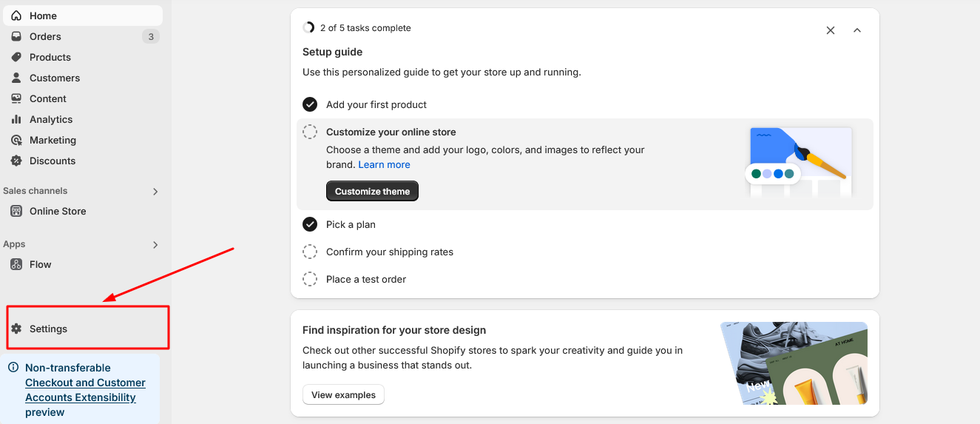The image size is (980, 424).
Task: Open the Customers person icon
Action: coord(16,78)
